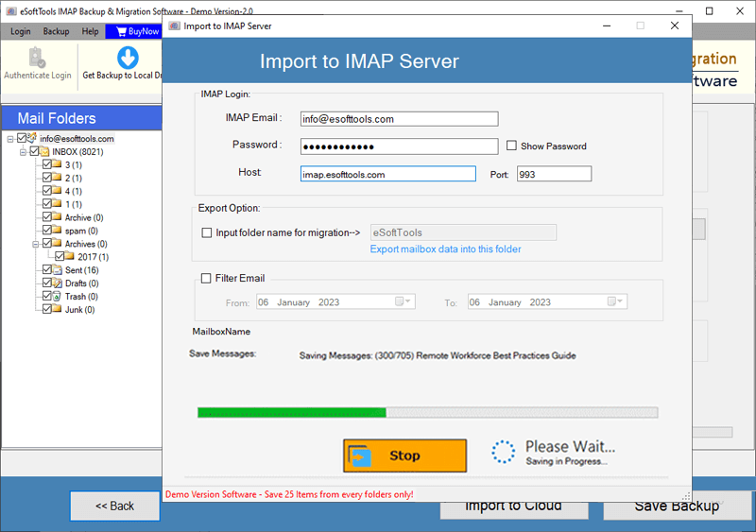
Task: Click the Host input field
Action: (388, 174)
